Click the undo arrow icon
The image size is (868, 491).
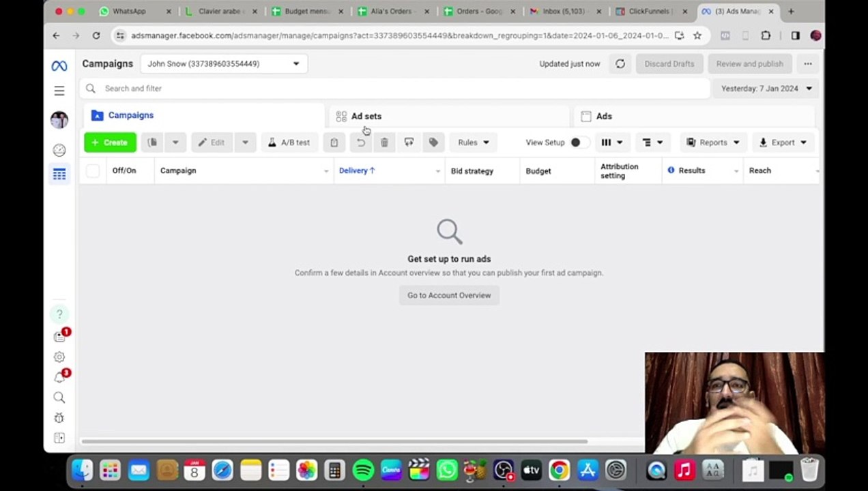point(360,143)
